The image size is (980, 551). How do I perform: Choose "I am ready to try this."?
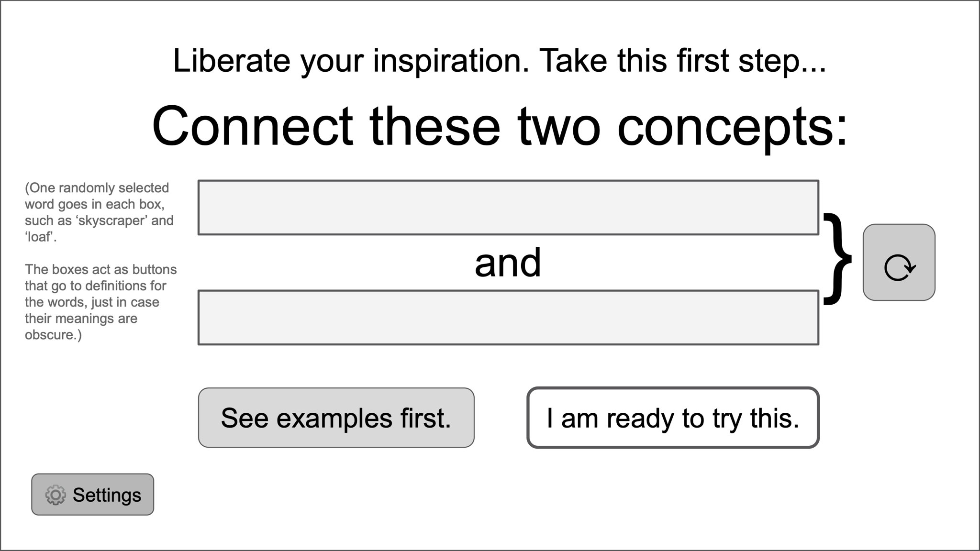[x=673, y=418]
